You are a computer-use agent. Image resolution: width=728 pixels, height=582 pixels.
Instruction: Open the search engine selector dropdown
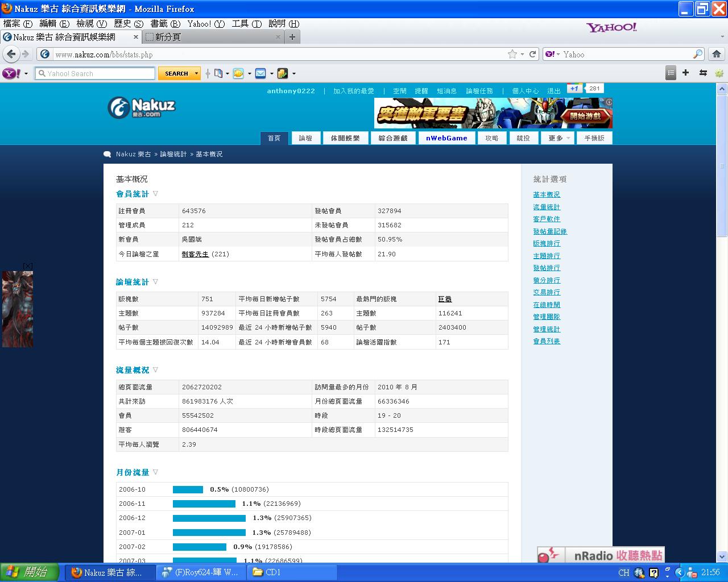pyautogui.click(x=552, y=54)
